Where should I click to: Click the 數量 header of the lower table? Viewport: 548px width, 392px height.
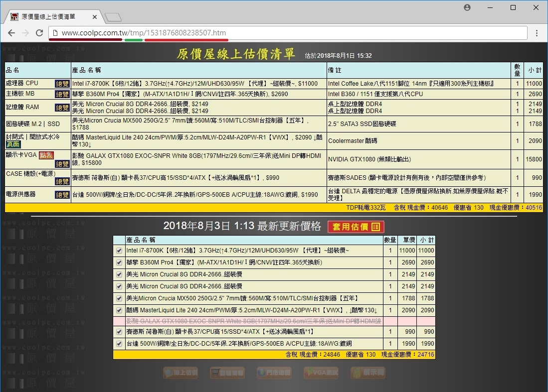[390, 240]
